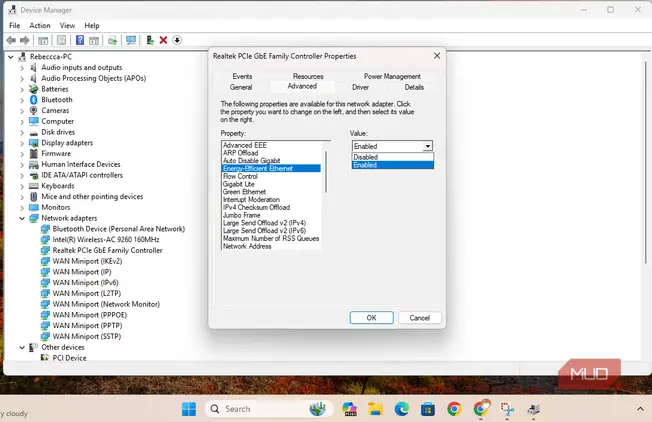Select PCI Device under Other devices

(x=69, y=358)
